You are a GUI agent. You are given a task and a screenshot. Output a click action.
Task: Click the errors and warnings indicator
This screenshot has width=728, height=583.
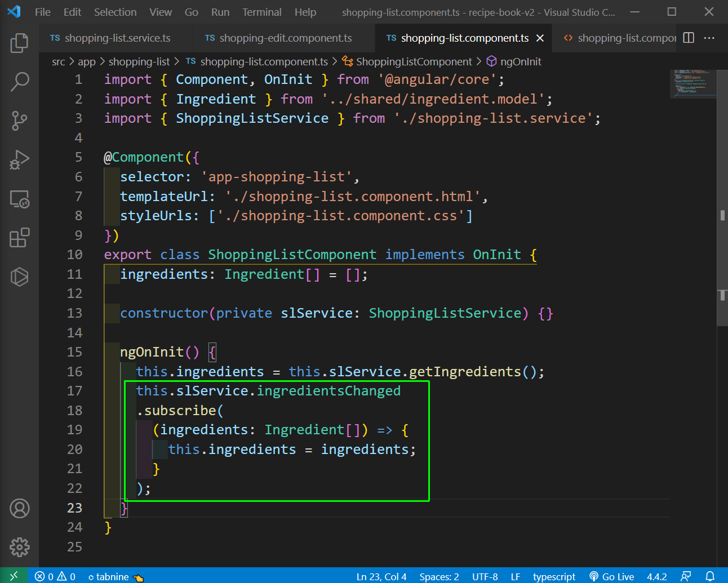click(55, 576)
